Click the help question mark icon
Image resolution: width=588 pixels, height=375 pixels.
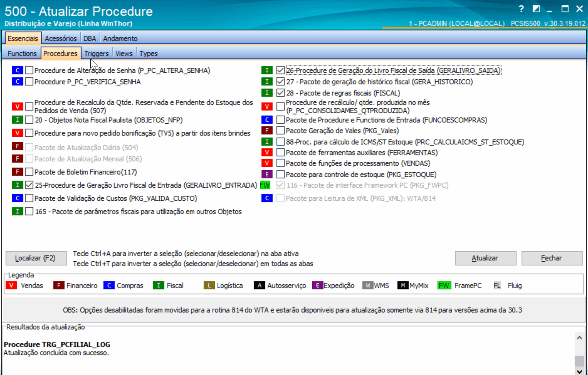point(521,9)
